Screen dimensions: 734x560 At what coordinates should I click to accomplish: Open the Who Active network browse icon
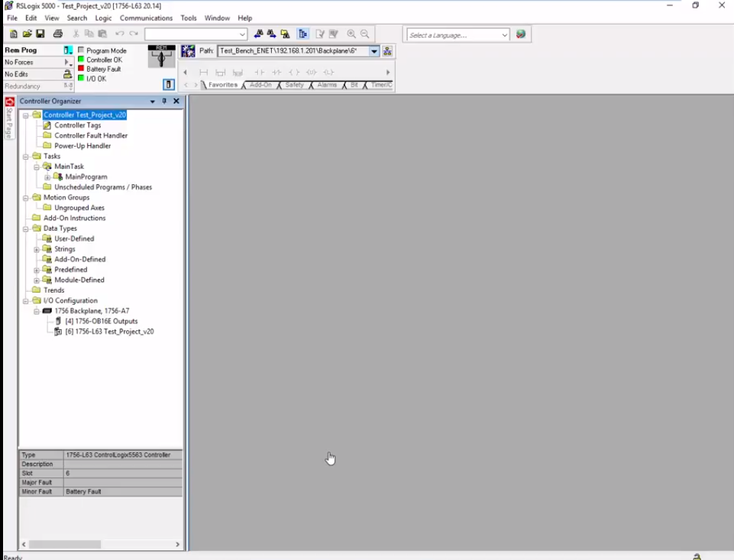click(387, 51)
